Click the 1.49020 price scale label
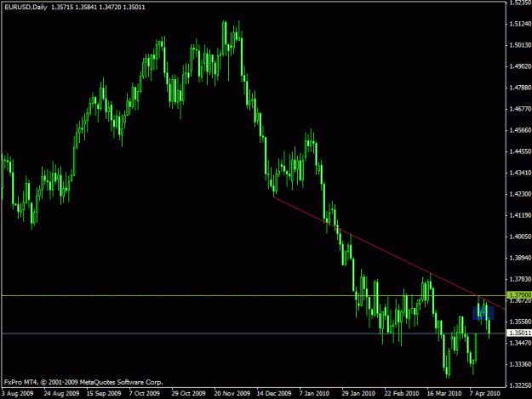 point(520,66)
